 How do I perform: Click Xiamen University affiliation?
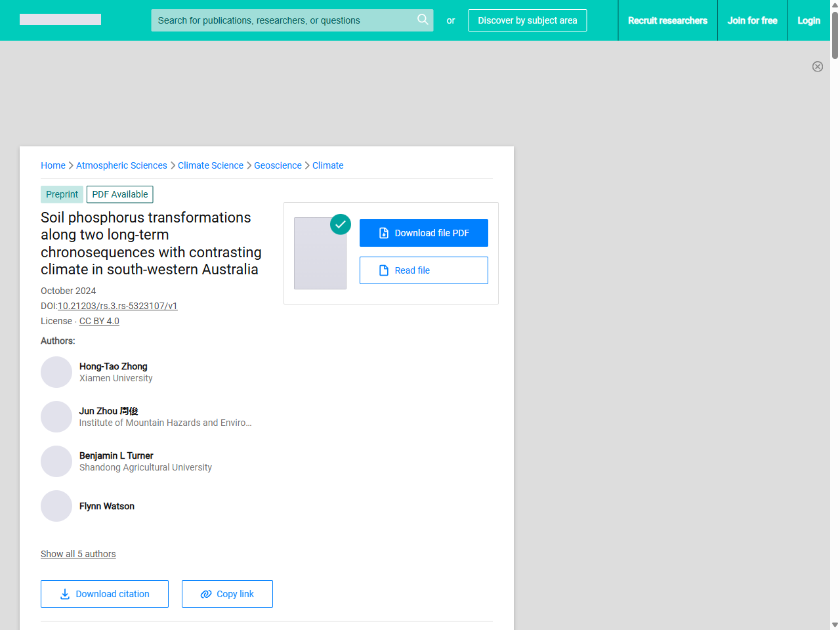pyautogui.click(x=116, y=378)
